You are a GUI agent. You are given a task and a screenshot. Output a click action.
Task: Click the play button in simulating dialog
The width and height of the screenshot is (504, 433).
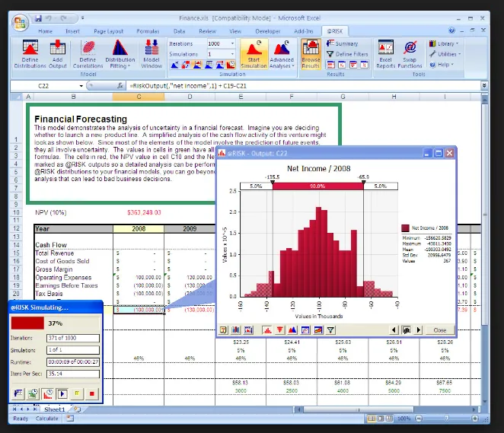(62, 393)
